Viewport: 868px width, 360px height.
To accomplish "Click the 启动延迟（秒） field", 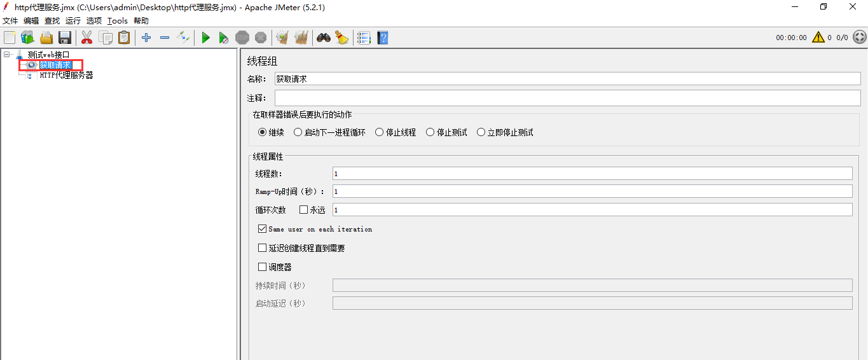I will (x=592, y=303).
